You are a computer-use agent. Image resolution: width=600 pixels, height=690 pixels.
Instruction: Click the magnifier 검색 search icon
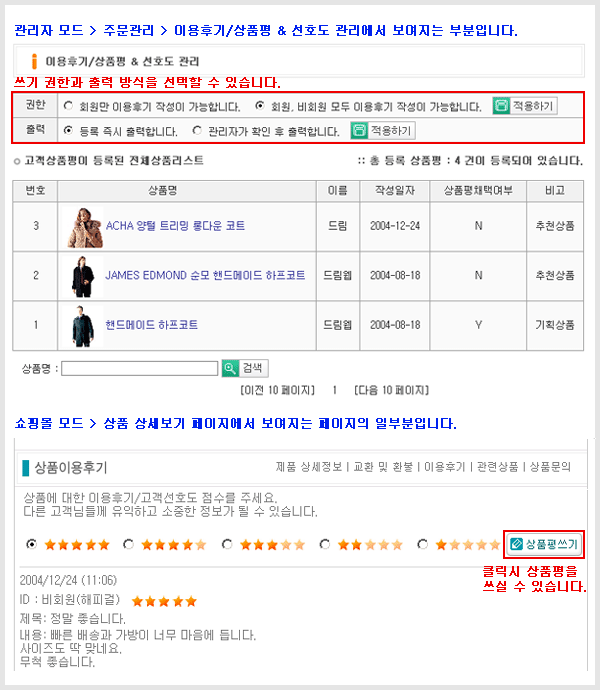click(230, 368)
